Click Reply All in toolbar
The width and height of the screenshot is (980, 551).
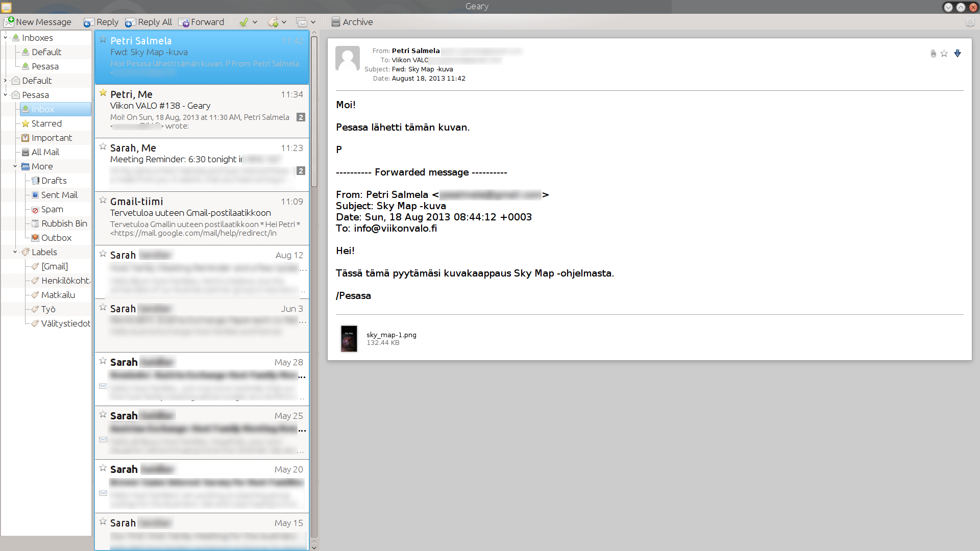coord(149,22)
